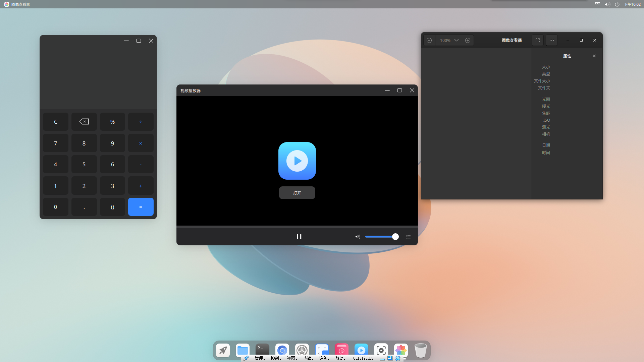Launch the terminal from the dock
Image resolution: width=644 pixels, height=362 pixels.
[262, 349]
